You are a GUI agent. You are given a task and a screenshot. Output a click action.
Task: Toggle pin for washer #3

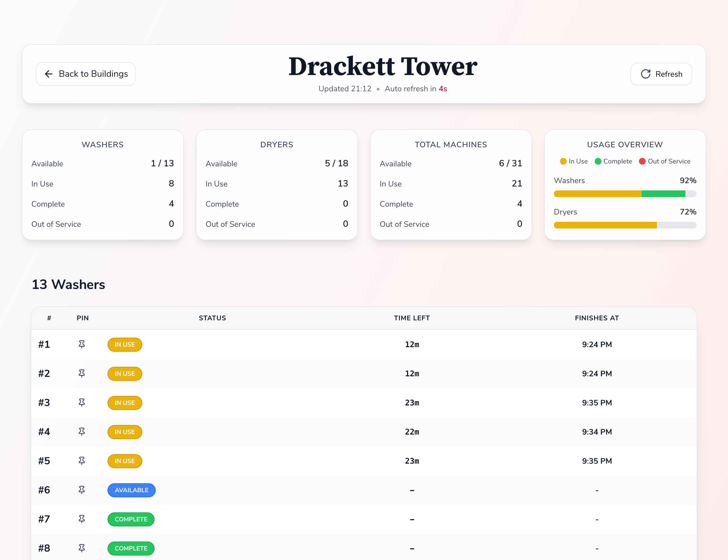(82, 403)
